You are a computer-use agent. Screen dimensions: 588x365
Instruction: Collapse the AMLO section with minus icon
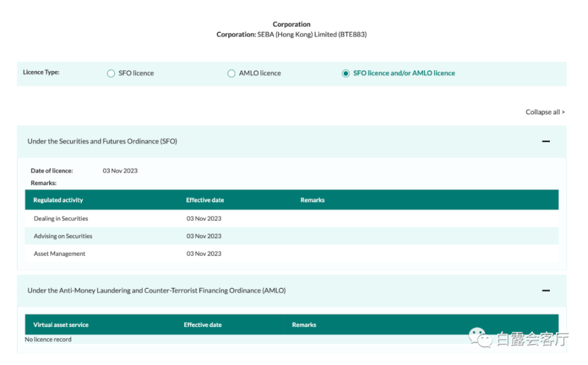click(546, 291)
